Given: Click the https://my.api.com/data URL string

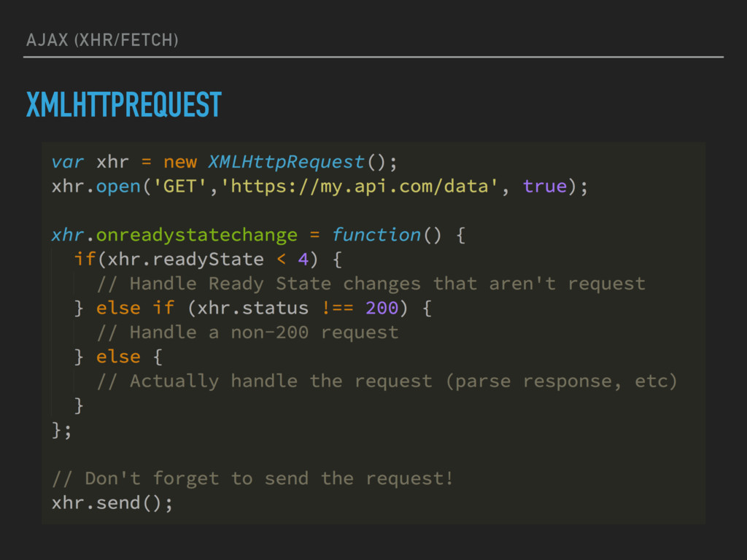Looking at the screenshot, I should 360,186.
